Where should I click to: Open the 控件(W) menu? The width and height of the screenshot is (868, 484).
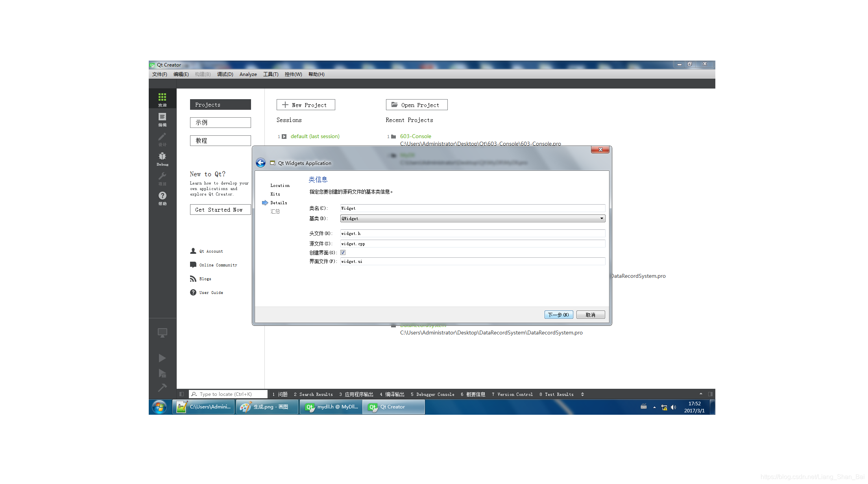[293, 74]
